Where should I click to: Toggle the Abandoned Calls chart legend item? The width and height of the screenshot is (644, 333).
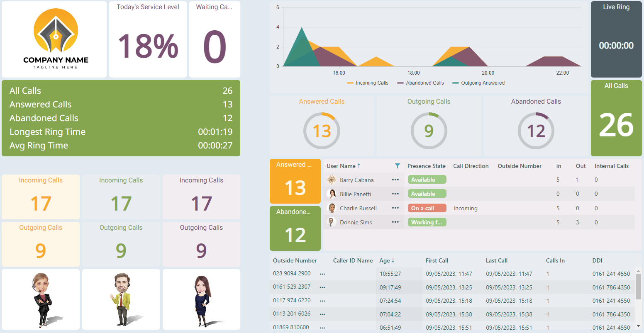pyautogui.click(x=420, y=83)
